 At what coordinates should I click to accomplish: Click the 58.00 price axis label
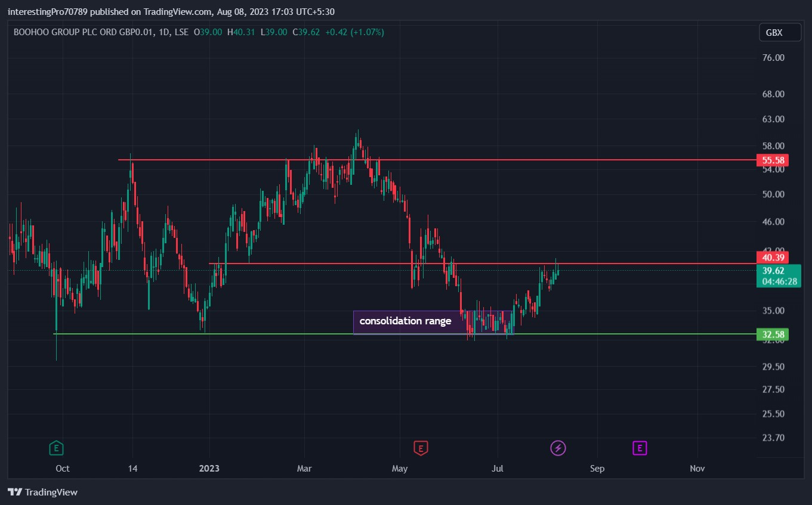774,146
